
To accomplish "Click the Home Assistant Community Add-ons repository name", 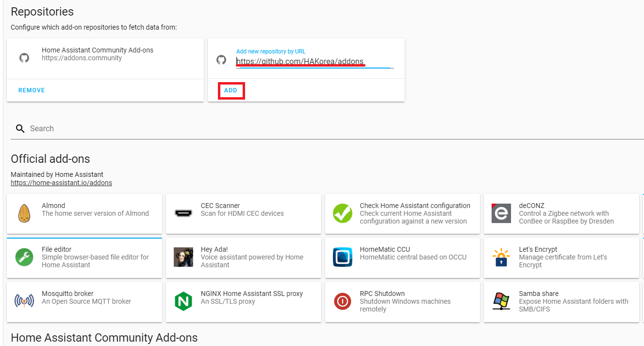I will [98, 50].
